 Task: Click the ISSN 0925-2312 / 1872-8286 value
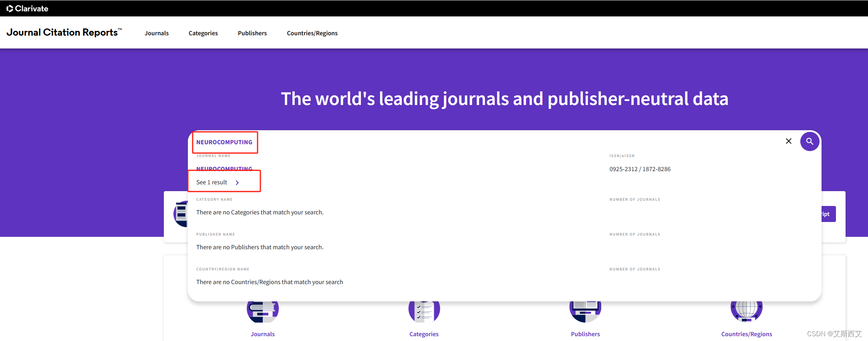click(x=640, y=169)
